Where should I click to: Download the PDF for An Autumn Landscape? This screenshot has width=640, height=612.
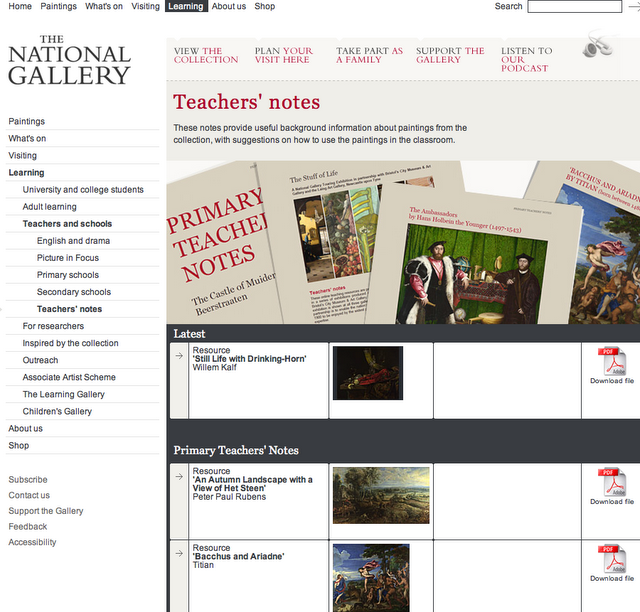612,486
